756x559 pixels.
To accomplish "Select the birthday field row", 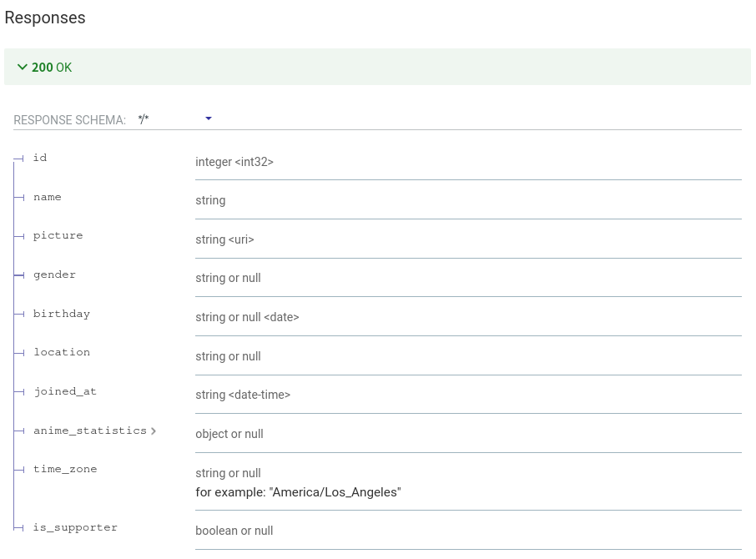I will tap(62, 314).
